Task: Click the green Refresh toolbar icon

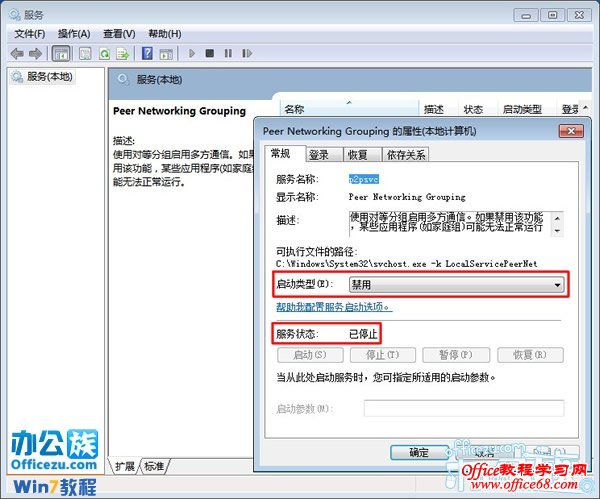Action: point(104,54)
